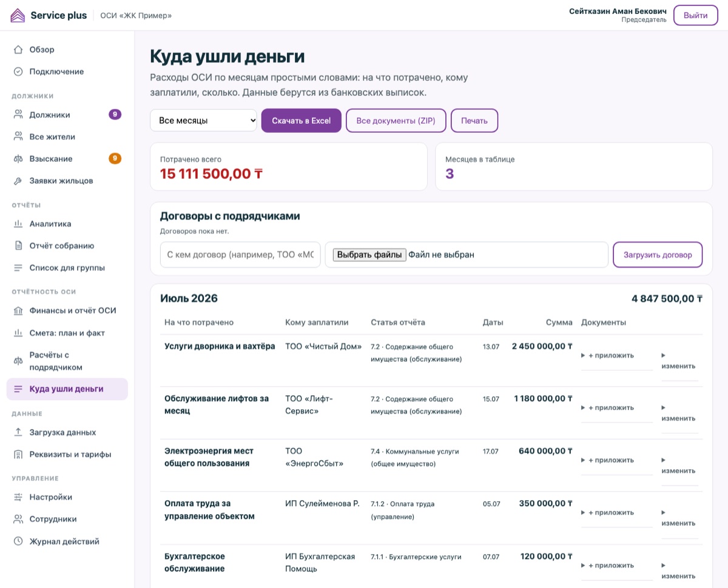
Task: Navigate to Обзор in the sidebar
Action: click(x=67, y=50)
